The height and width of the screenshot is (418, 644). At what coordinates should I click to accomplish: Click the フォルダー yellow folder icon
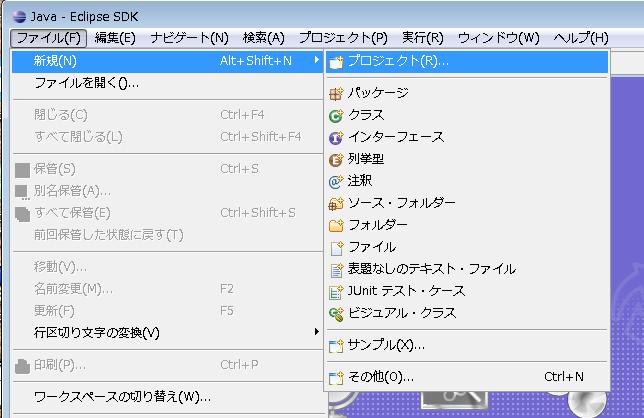pos(336,225)
